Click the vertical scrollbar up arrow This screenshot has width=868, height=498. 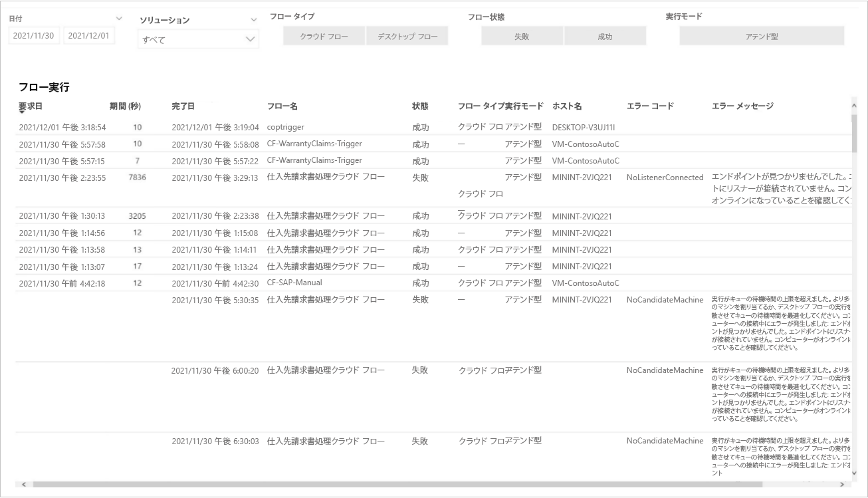tap(854, 106)
